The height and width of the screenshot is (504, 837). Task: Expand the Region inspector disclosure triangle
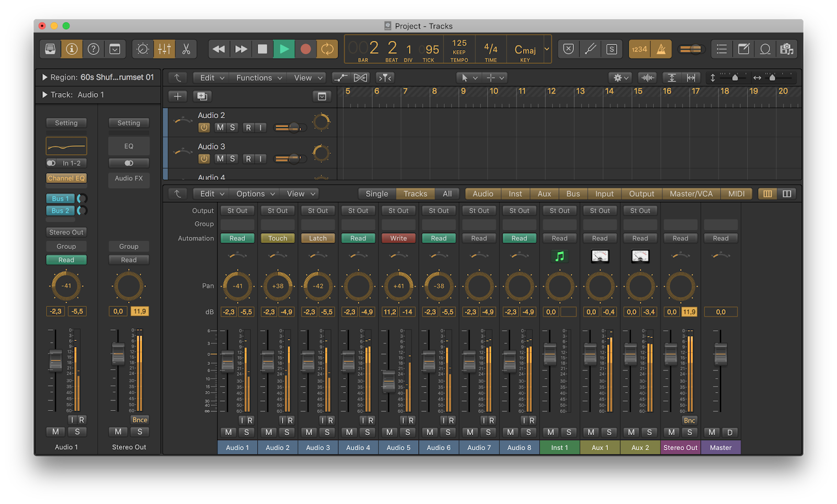click(x=44, y=77)
